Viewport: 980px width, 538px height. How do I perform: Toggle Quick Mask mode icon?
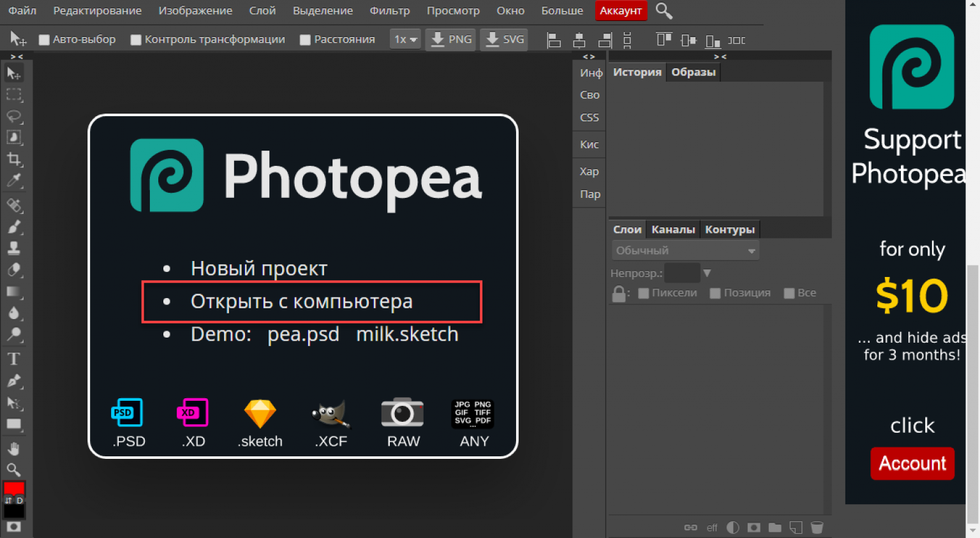tap(13, 527)
